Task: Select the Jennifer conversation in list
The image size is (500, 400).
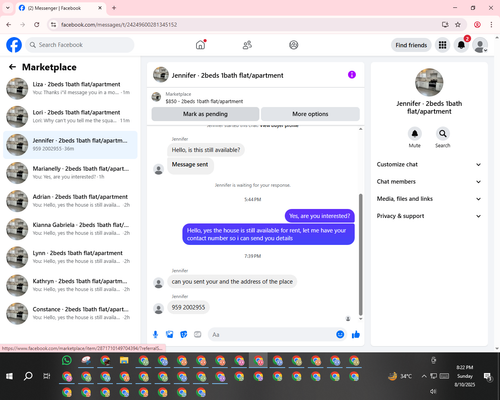Action: click(x=70, y=145)
